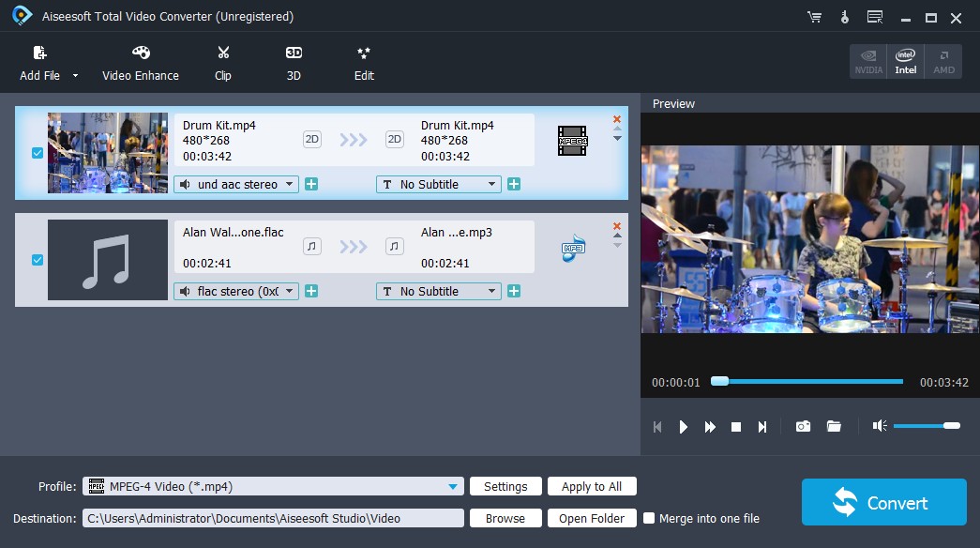
Task: Open the Video Enhance tool
Action: pyautogui.click(x=140, y=63)
